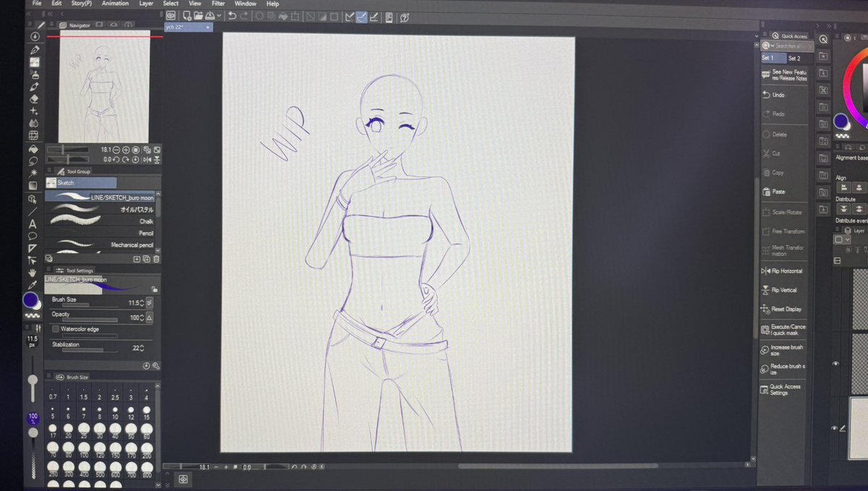The height and width of the screenshot is (491, 868).
Task: Select the Eyedropper tool
Action: (x=33, y=283)
